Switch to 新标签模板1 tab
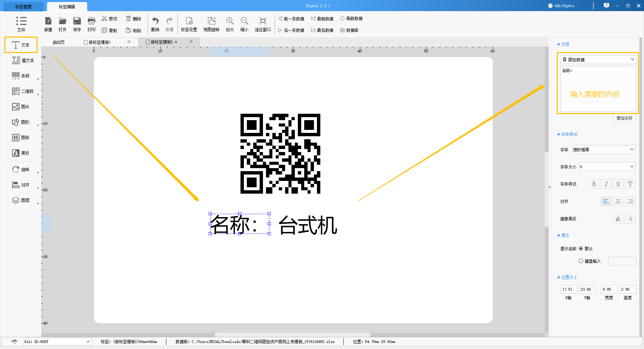644x349 pixels. [100, 42]
